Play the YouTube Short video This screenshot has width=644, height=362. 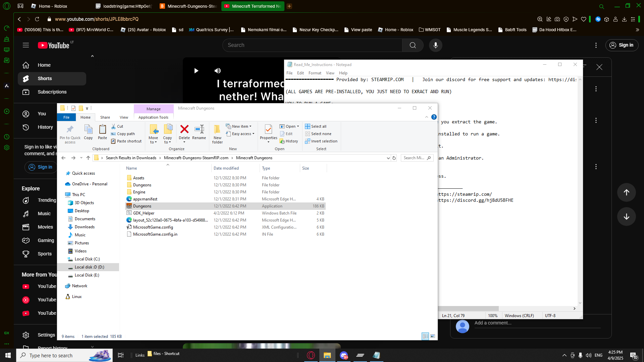click(196, 71)
